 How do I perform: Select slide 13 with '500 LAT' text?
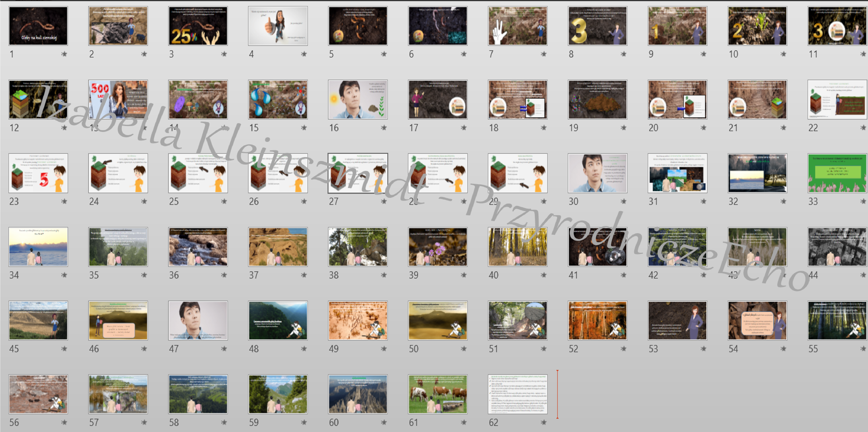(118, 99)
